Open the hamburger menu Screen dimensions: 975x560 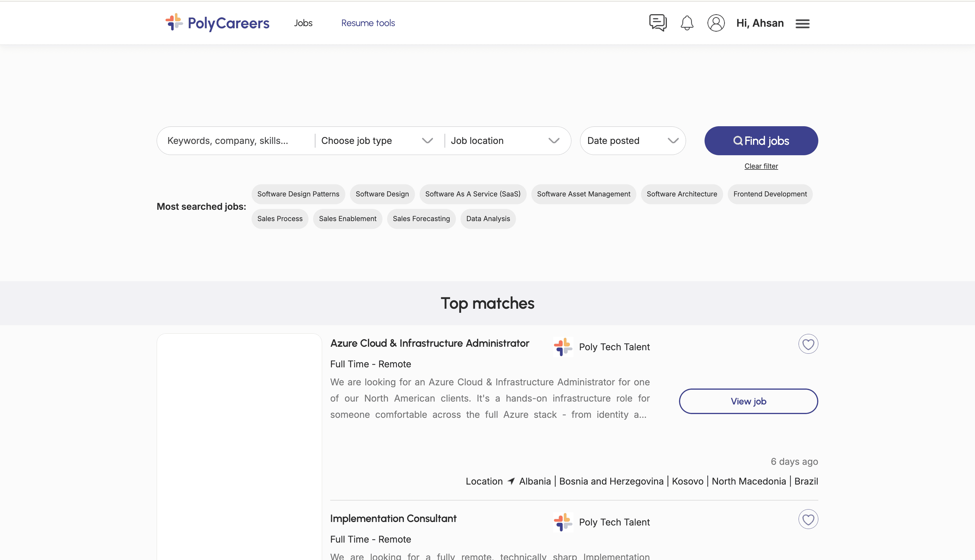point(802,24)
